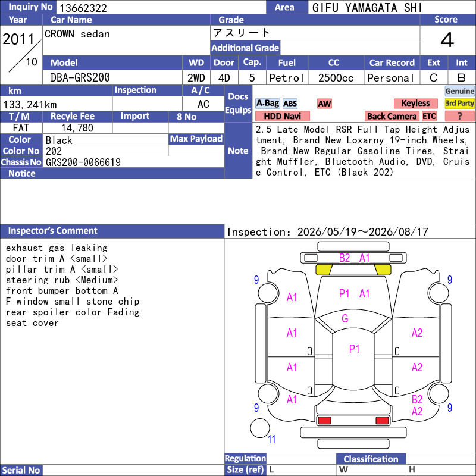Click the color value Black

59,140
